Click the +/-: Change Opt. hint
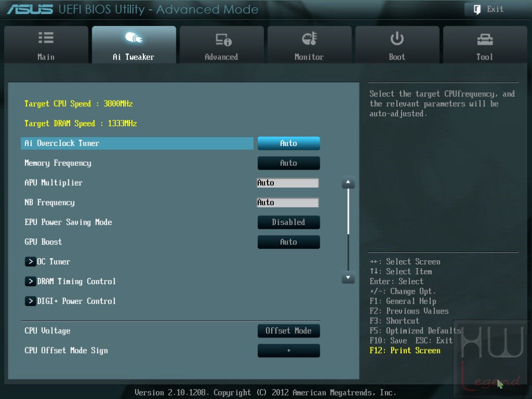This screenshot has width=532, height=399. (403, 292)
